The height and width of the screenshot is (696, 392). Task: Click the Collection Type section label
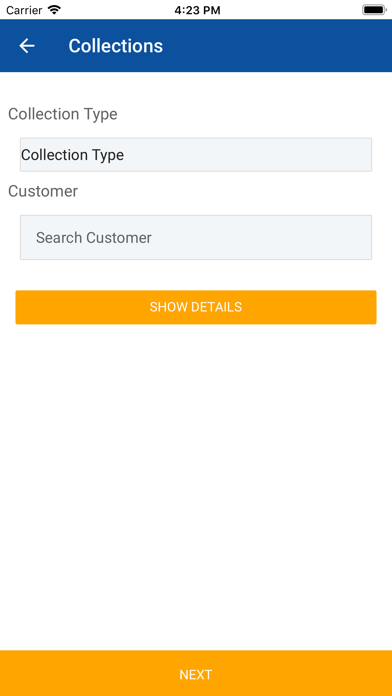[63, 114]
